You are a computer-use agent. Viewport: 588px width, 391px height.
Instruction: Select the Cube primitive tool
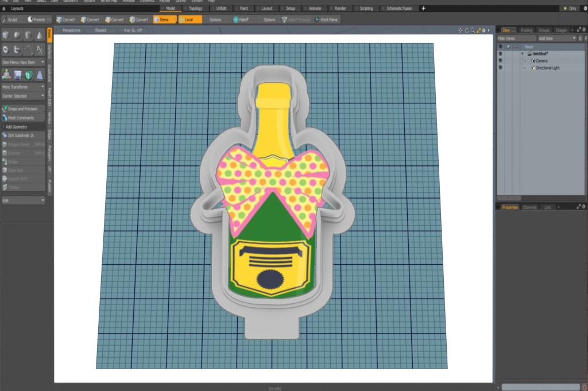5,35
